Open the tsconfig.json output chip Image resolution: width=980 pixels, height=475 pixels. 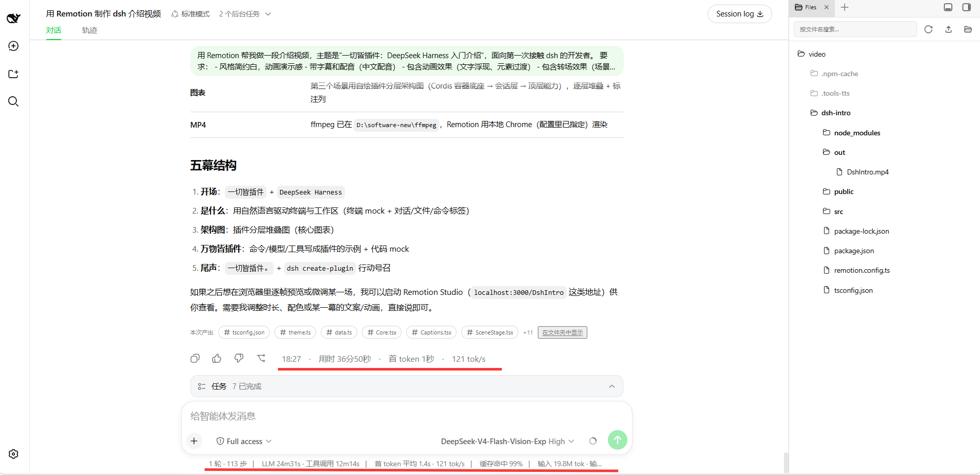click(244, 332)
